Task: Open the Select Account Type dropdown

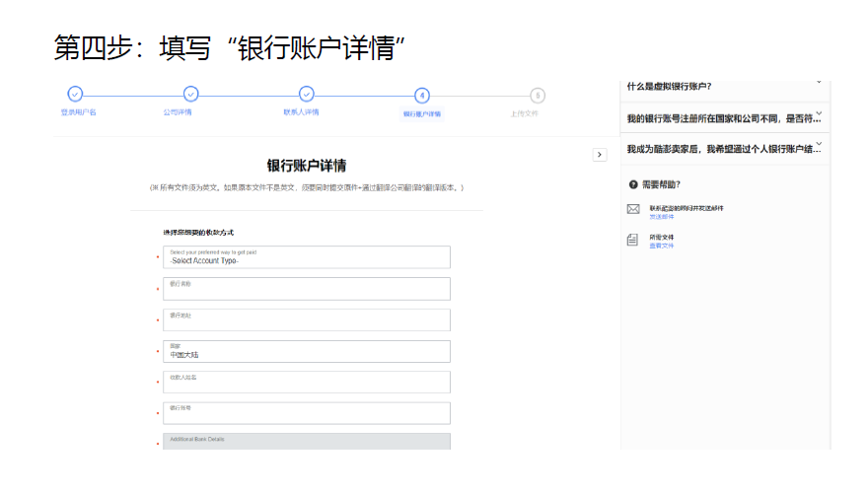Action: [309, 257]
